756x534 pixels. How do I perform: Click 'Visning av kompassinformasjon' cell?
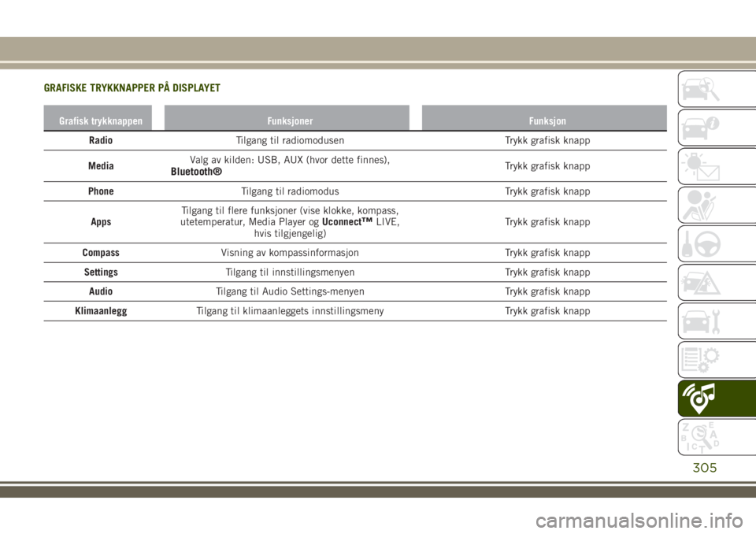tap(290, 253)
